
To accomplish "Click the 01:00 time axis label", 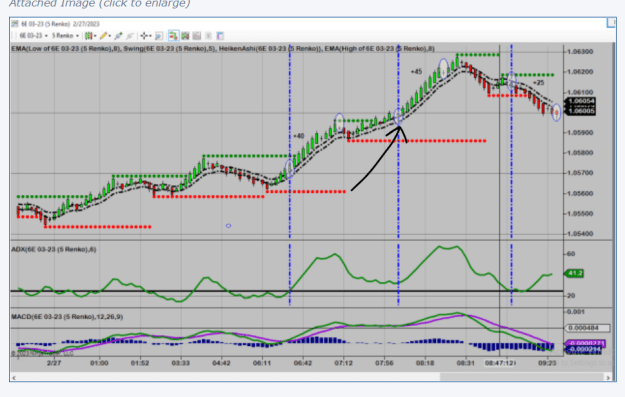I will pos(99,363).
